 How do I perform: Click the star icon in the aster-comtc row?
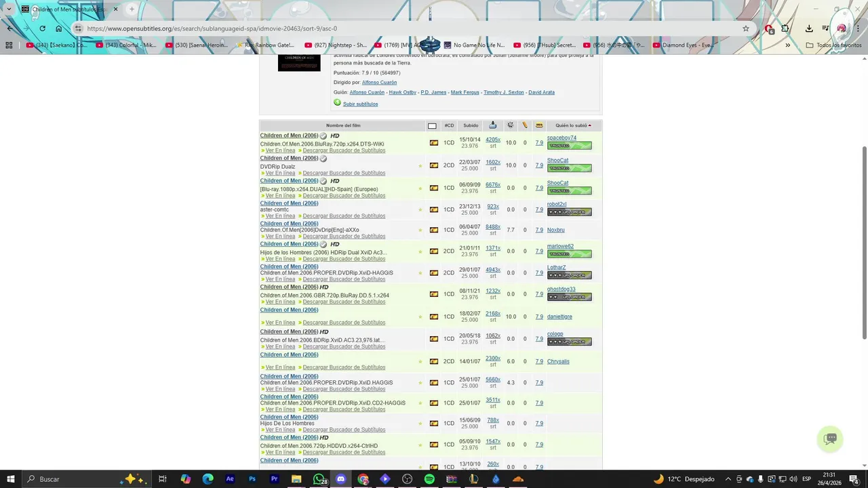pos(420,209)
